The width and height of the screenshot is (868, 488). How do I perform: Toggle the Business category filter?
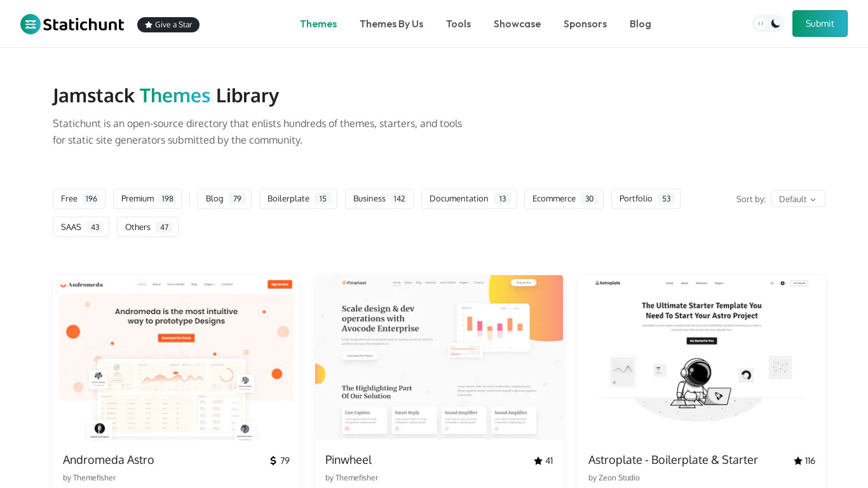(379, 199)
